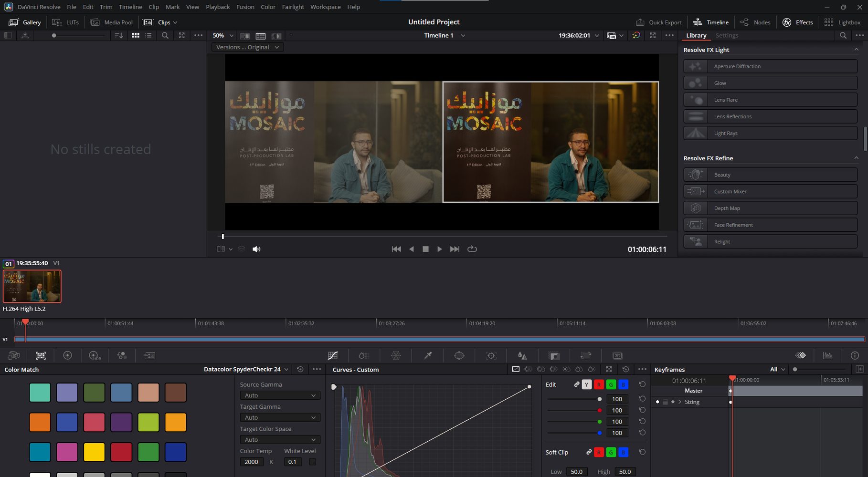Open the Playback menu
The height and width of the screenshot is (477, 868).
tap(218, 7)
